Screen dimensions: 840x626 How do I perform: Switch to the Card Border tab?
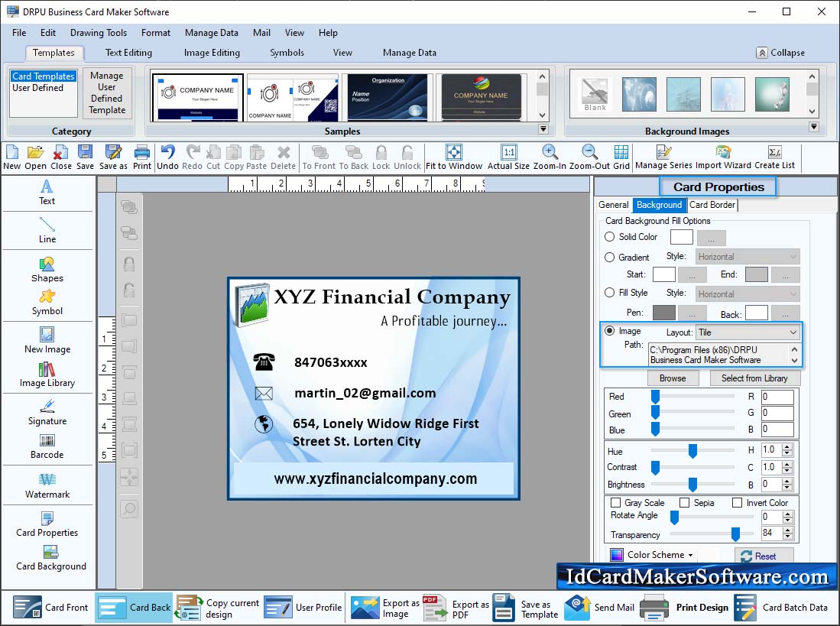712,205
